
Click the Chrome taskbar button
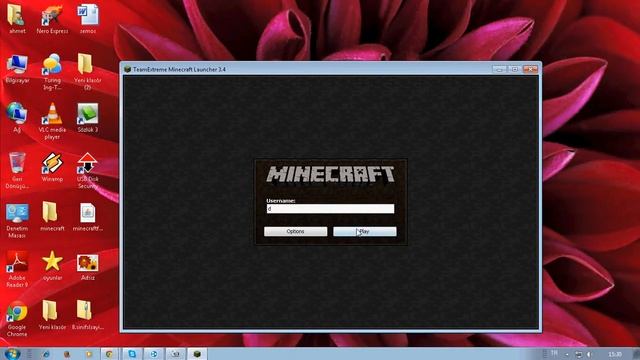[x=109, y=354]
